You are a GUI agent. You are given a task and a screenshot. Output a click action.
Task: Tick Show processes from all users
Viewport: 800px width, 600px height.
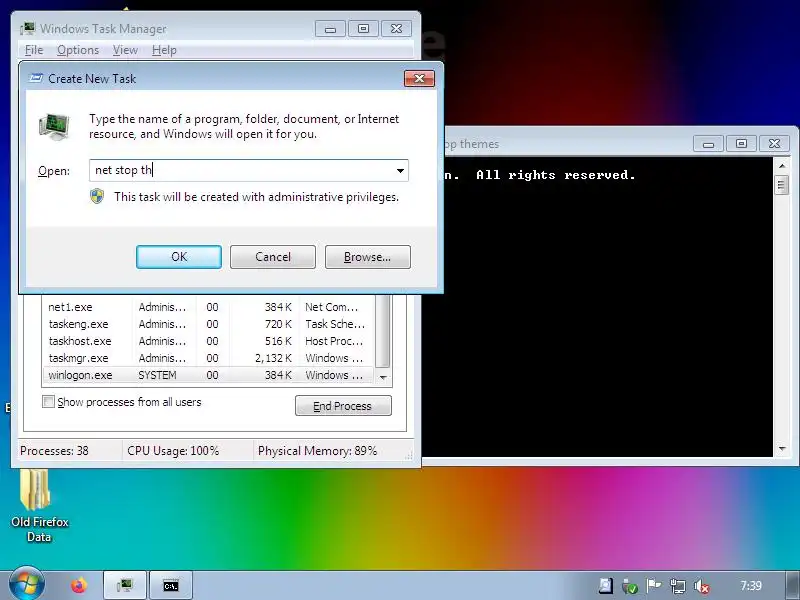pos(48,402)
